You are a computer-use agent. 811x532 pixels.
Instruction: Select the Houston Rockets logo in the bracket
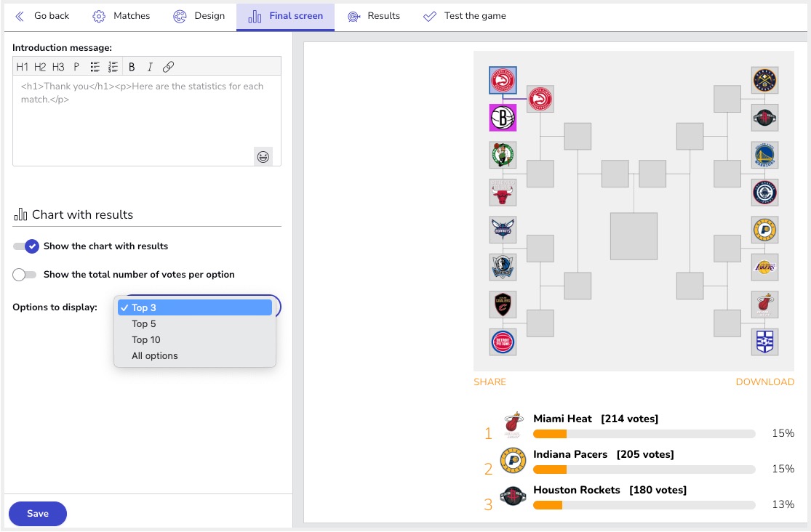coord(765,117)
